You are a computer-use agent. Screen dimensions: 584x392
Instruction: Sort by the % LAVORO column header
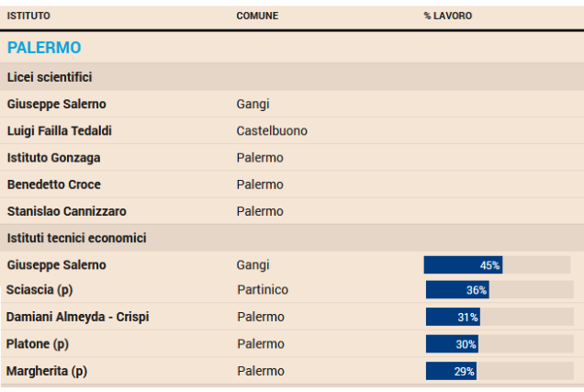448,16
